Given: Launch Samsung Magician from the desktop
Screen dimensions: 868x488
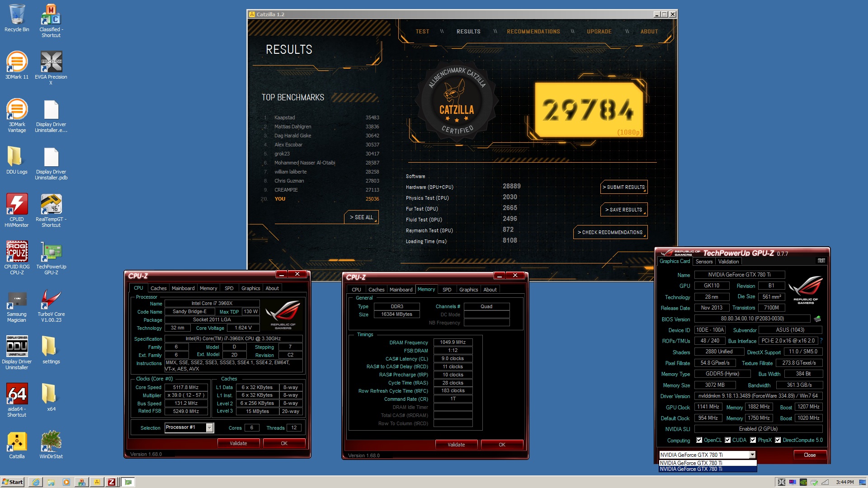Looking at the screenshot, I should (x=17, y=305).
